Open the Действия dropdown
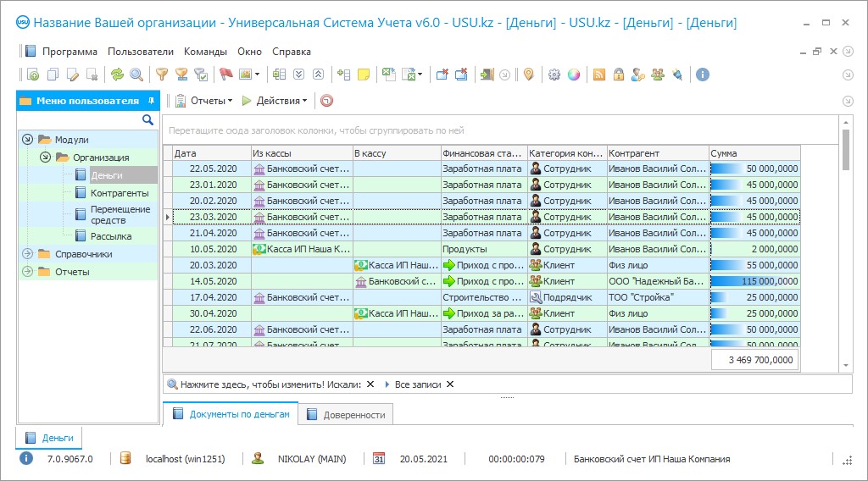Screen dimensions: 868x481 pos(275,101)
